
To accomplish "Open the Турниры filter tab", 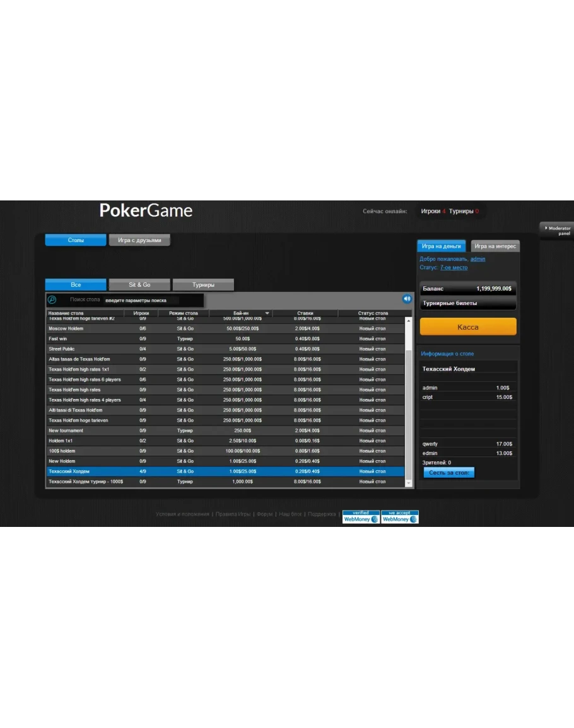I will [x=203, y=285].
